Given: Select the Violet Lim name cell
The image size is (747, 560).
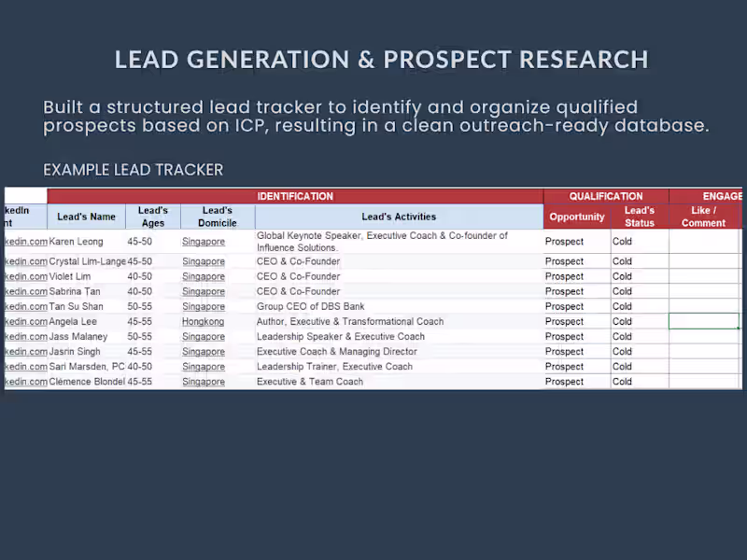Looking at the screenshot, I should (x=86, y=276).
